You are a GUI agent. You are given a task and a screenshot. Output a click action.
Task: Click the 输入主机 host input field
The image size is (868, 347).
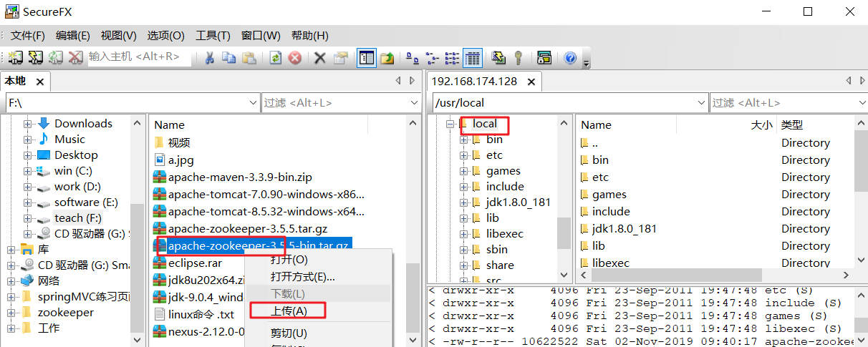click(139, 57)
